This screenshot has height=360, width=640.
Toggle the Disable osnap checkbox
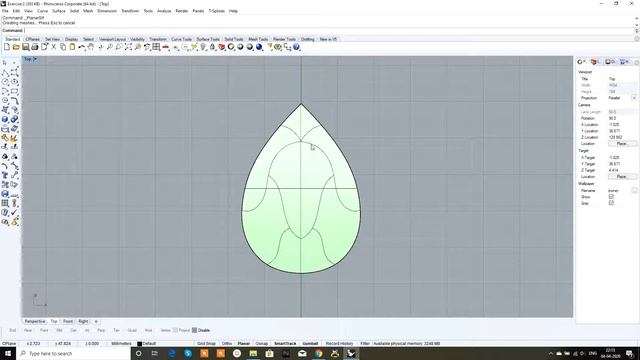pyautogui.click(x=194, y=330)
